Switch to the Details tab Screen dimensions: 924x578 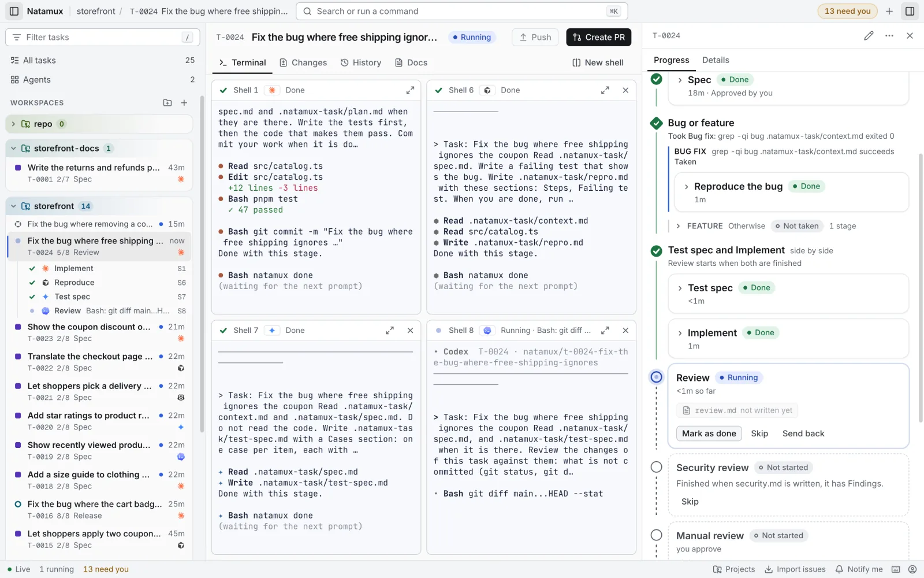716,60
